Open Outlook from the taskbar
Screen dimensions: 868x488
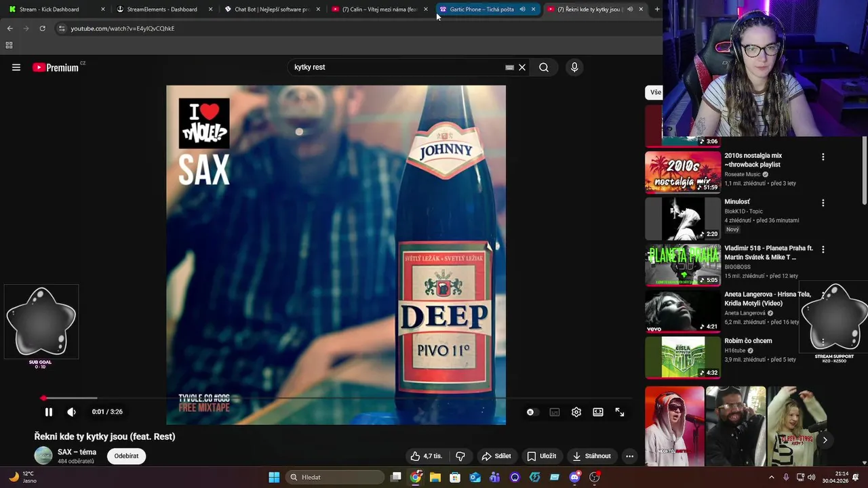tap(475, 477)
